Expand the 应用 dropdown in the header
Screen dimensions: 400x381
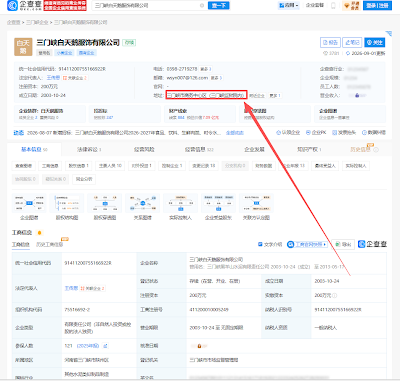289,5
